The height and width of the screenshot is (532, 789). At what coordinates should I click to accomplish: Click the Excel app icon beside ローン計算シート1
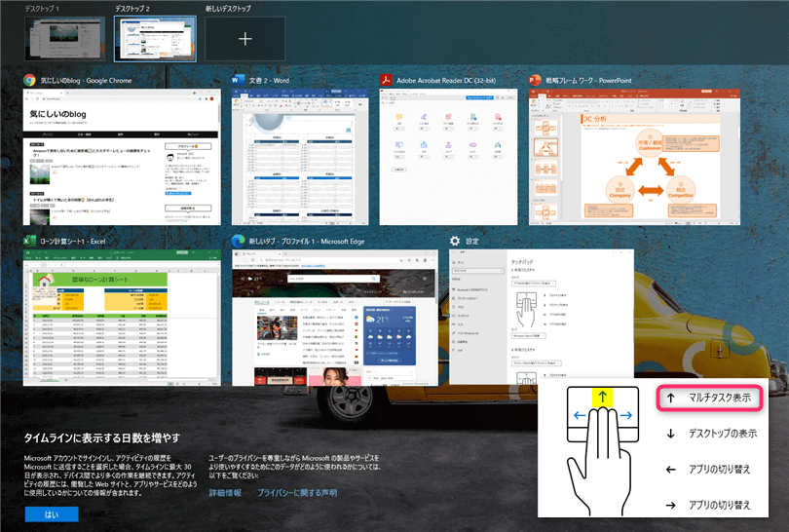(29, 241)
